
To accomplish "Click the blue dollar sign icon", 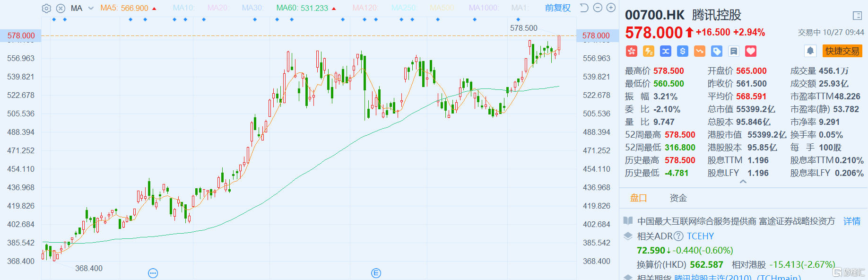I will click(683, 51).
